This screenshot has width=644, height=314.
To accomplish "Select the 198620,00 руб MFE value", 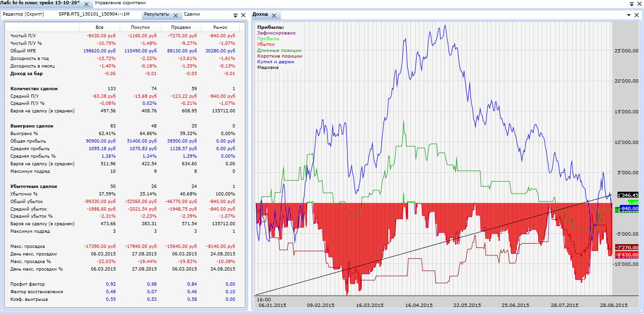I will pyautogui.click(x=100, y=51).
